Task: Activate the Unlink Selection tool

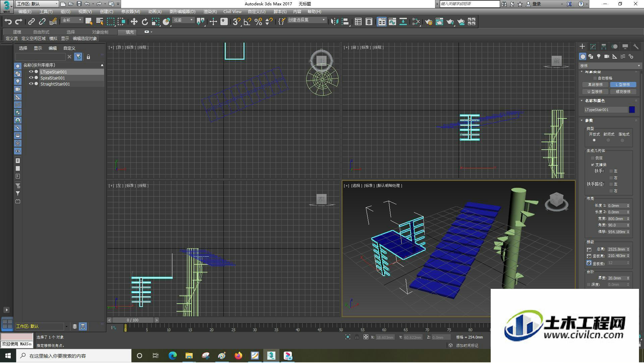Action: [x=42, y=22]
